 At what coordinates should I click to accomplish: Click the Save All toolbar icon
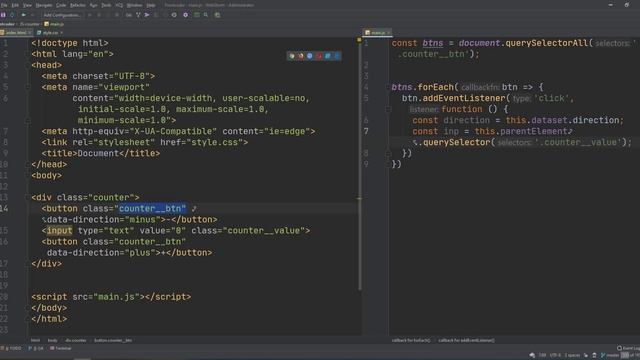tap(3, 15)
